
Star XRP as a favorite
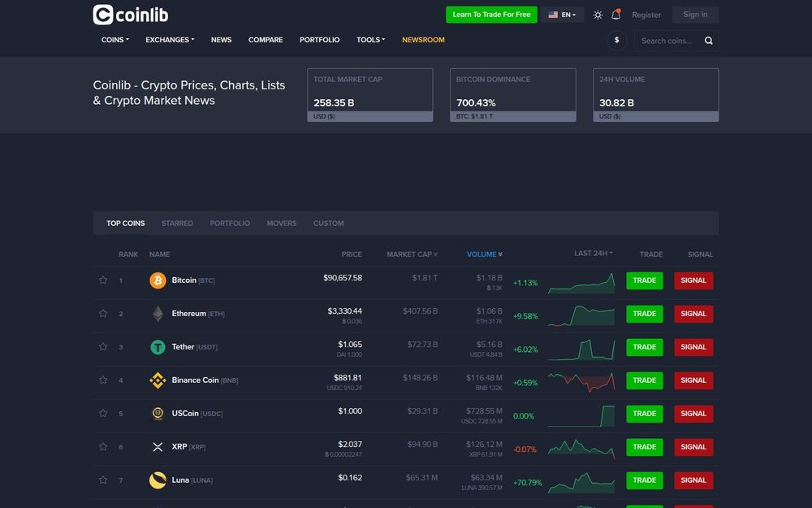pyautogui.click(x=103, y=446)
